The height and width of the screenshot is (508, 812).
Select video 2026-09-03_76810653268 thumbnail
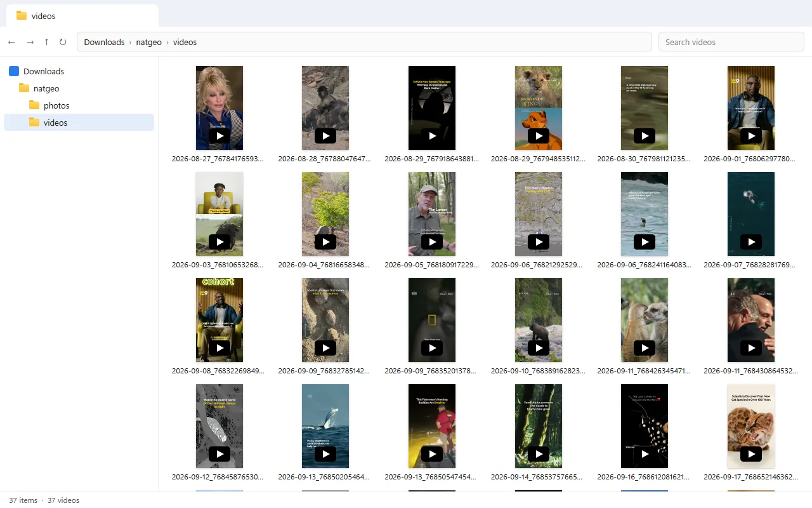click(x=219, y=214)
